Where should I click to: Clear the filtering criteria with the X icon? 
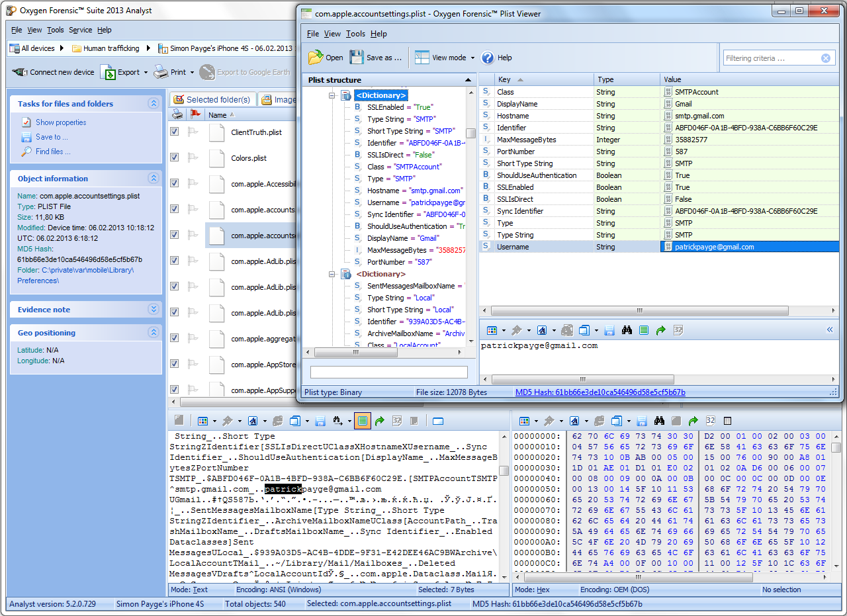[x=826, y=58]
